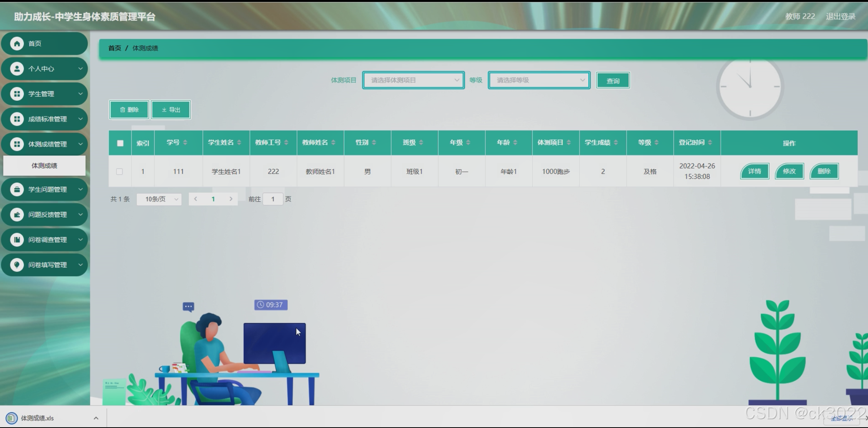Click the person icon for 个人中心
This screenshot has height=428, width=868.
(x=17, y=69)
